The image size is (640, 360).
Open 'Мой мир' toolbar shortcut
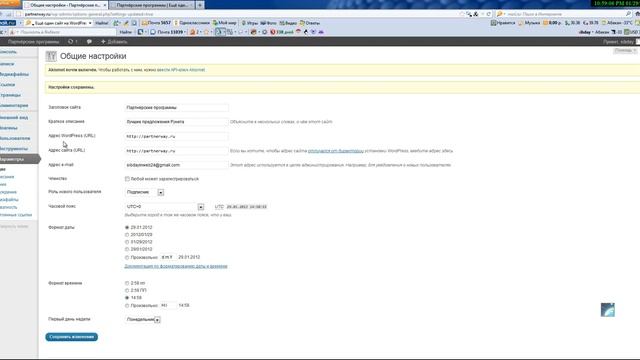[224, 23]
